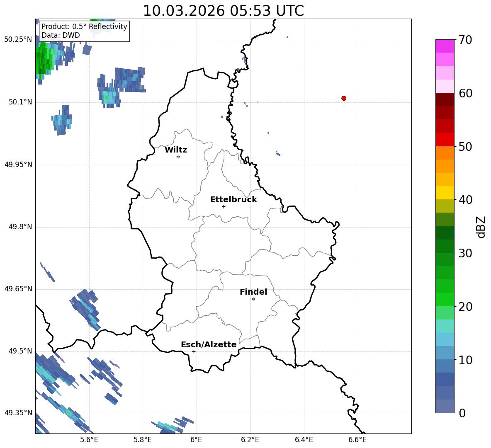Click the bright green colorbar segment at 20
491x448 pixels.
[445, 299]
